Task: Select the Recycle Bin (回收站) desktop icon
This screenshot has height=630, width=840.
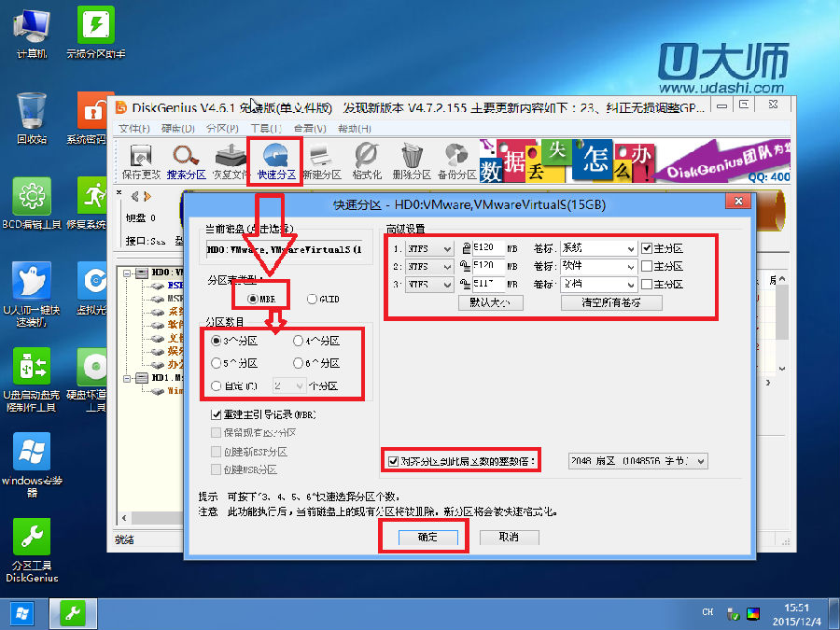Action: tap(32, 119)
